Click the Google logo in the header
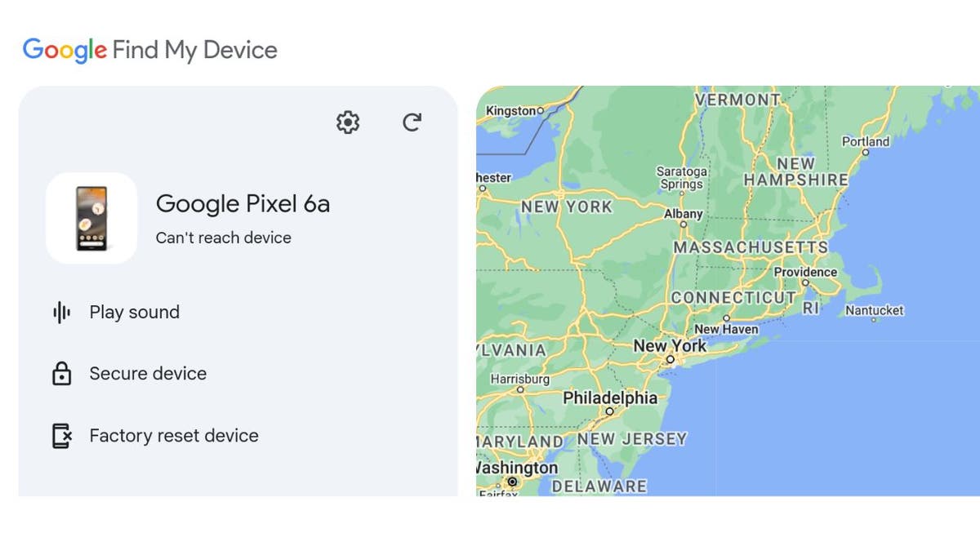980x551 pixels. [65, 50]
